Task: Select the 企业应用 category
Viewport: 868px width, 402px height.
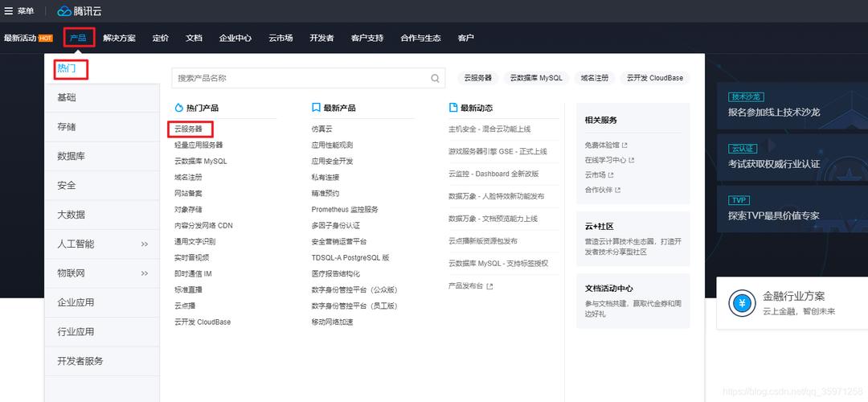Action: click(x=102, y=302)
